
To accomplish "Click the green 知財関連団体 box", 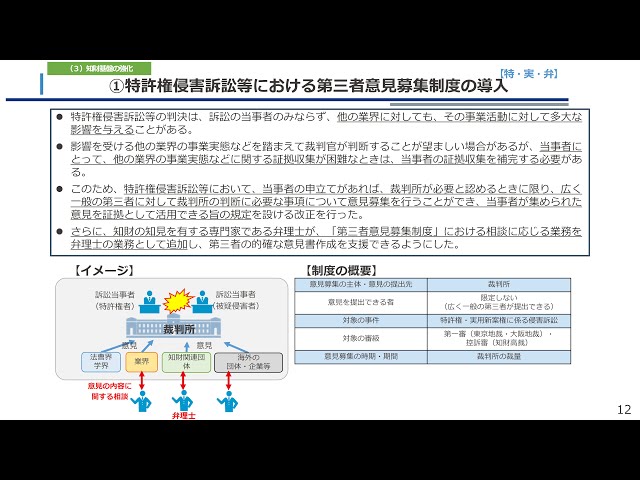I will click(187, 362).
